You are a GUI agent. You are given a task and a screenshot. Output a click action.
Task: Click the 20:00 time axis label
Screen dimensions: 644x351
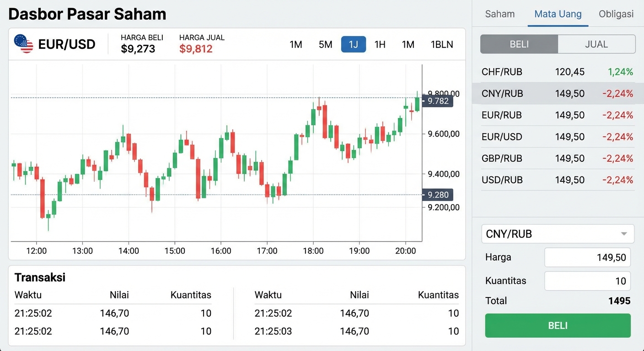[405, 251]
